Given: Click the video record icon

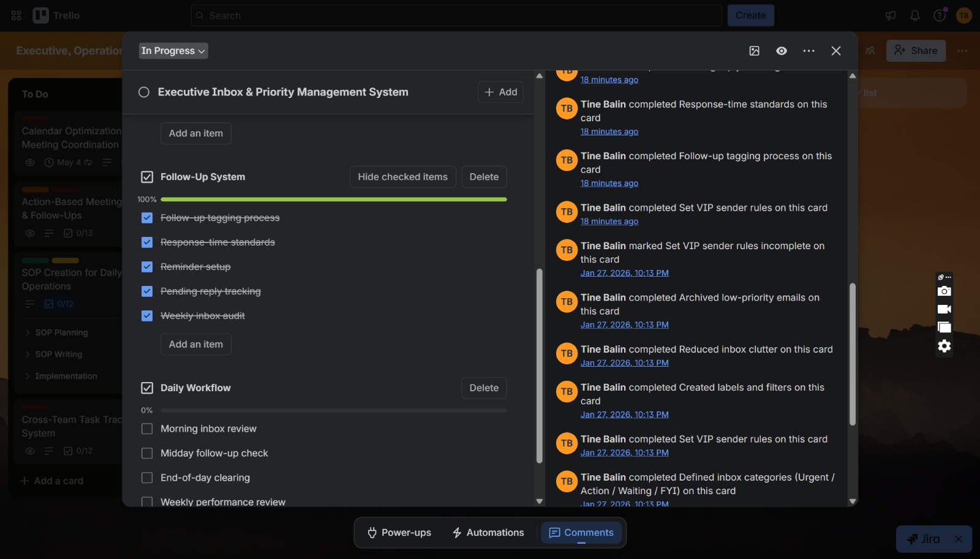Looking at the screenshot, I should coord(944,309).
